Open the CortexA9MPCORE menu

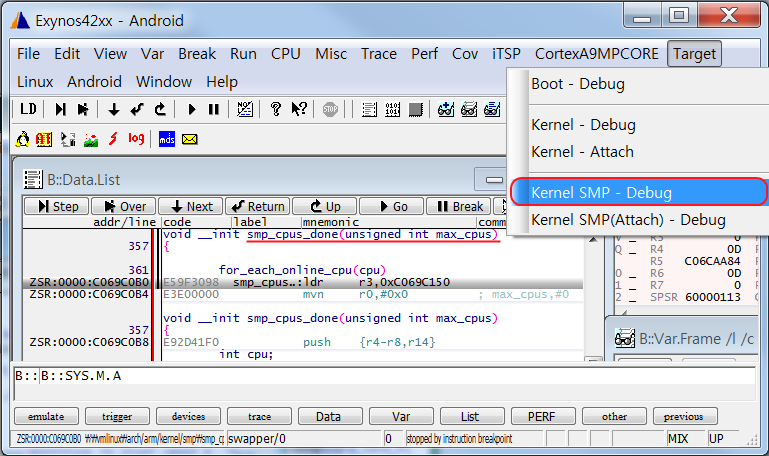597,54
